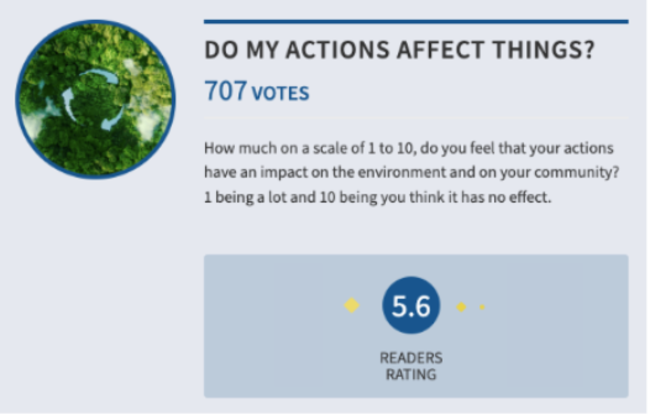Click the blue horizontal line above the heading
The width and height of the screenshot is (650, 415).
tap(415, 21)
